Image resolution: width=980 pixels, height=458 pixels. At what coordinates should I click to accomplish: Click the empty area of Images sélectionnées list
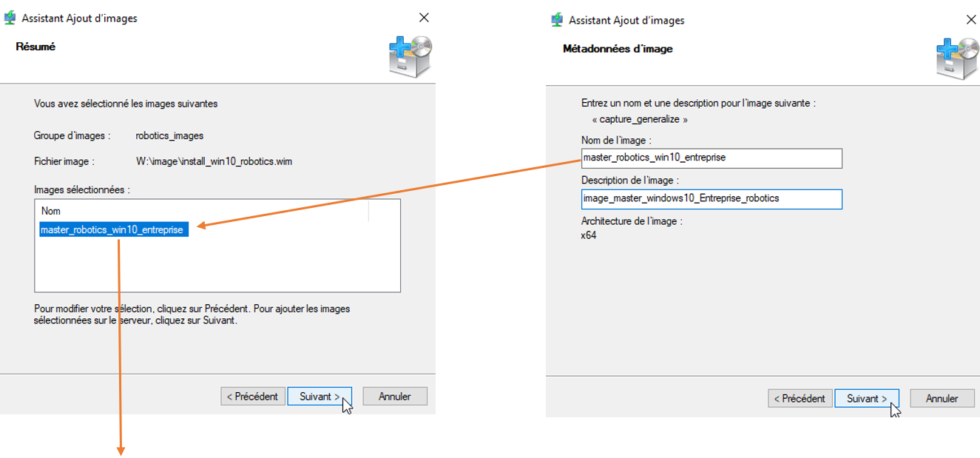pos(217,264)
